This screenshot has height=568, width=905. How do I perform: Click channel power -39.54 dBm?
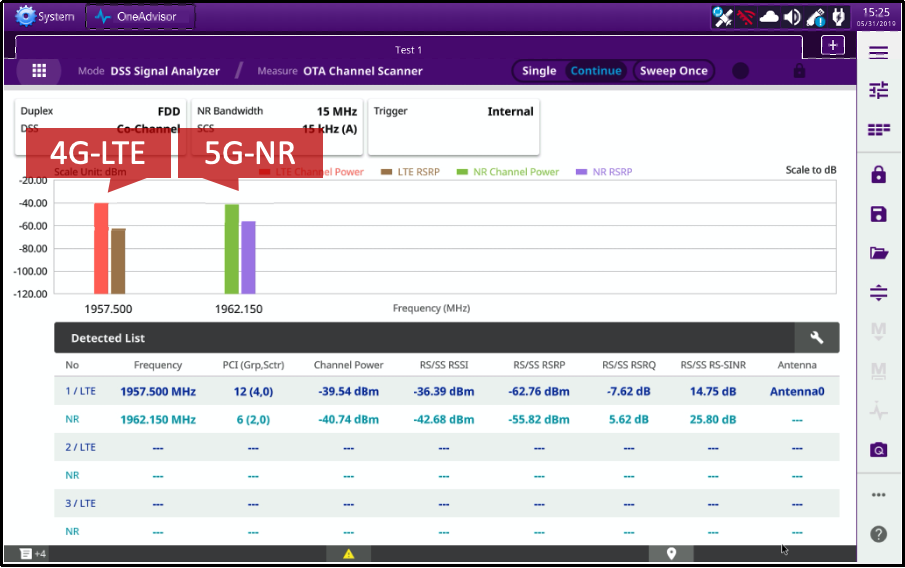click(349, 391)
